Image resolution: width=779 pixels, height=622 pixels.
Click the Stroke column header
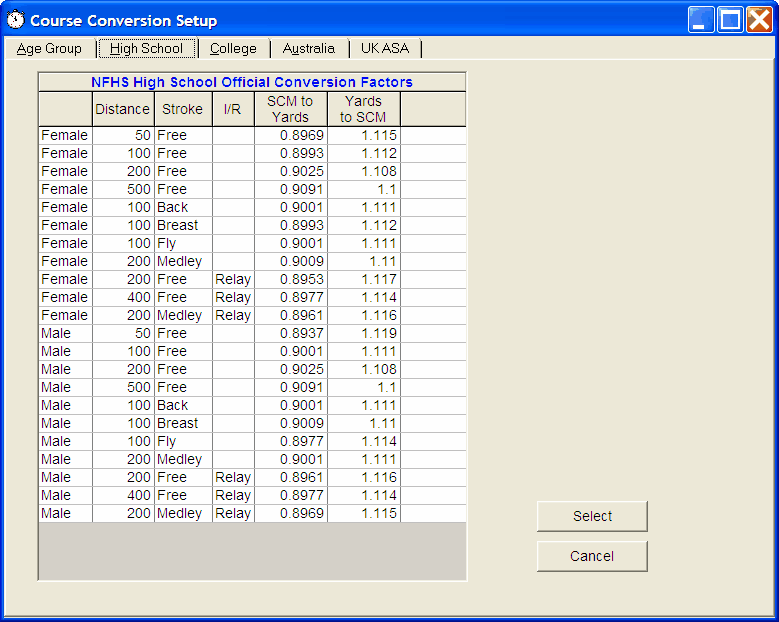(182, 109)
